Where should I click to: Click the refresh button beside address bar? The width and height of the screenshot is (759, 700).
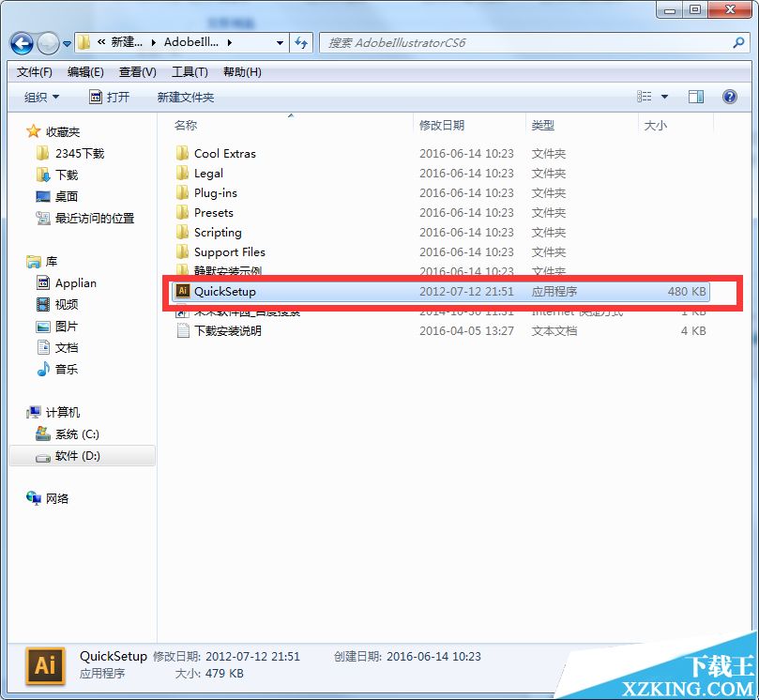301,43
